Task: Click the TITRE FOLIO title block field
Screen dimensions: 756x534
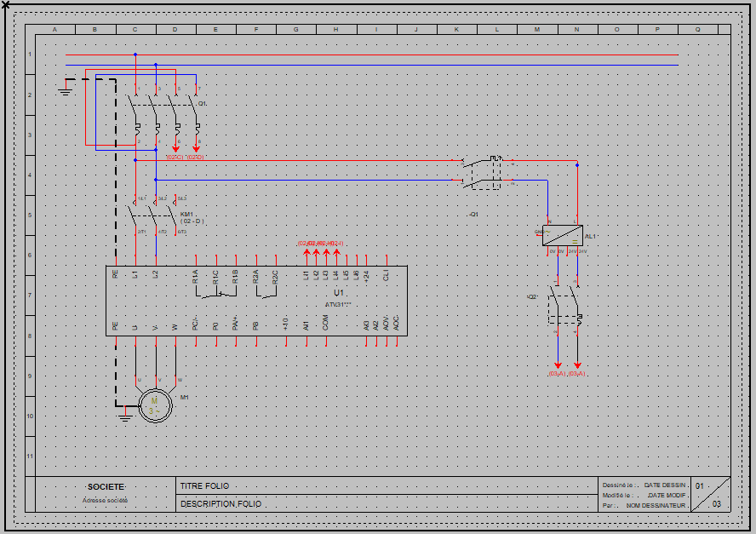Action: (205, 485)
